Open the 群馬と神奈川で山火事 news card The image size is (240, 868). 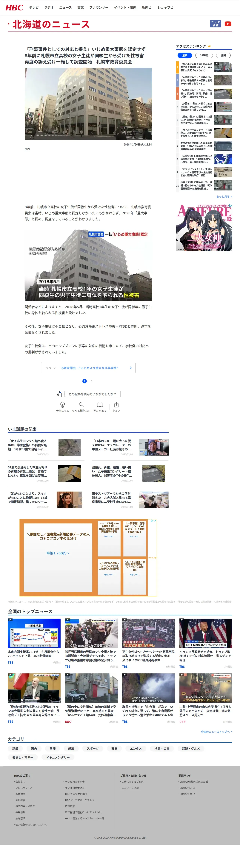149,698
